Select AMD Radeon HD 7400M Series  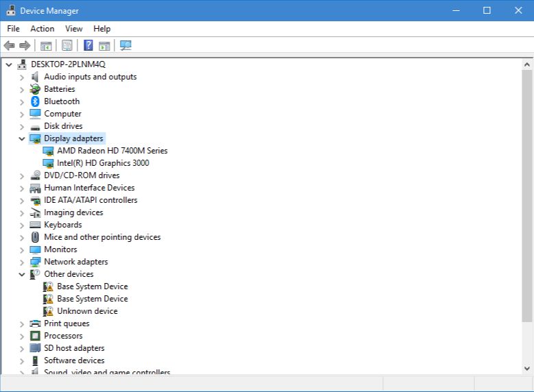(112, 151)
